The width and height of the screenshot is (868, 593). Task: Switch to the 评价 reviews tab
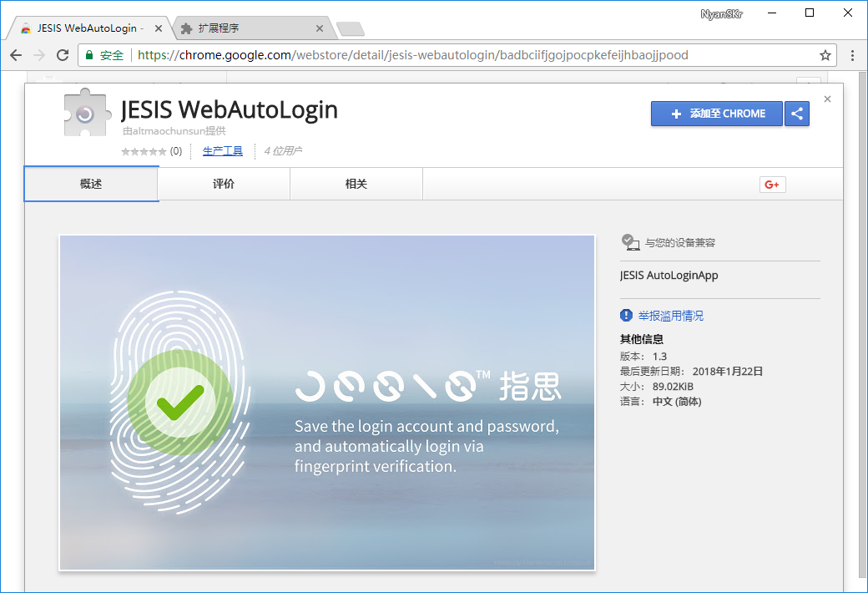(x=224, y=184)
